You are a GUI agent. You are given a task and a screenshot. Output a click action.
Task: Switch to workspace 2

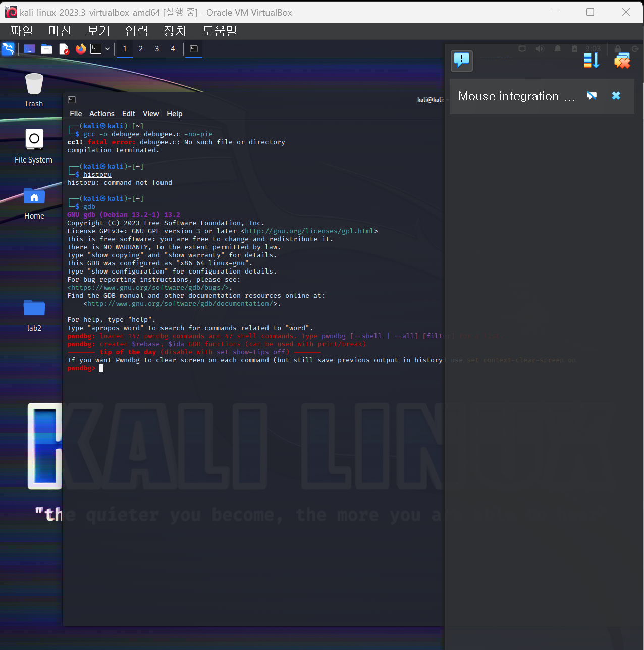[141, 49]
